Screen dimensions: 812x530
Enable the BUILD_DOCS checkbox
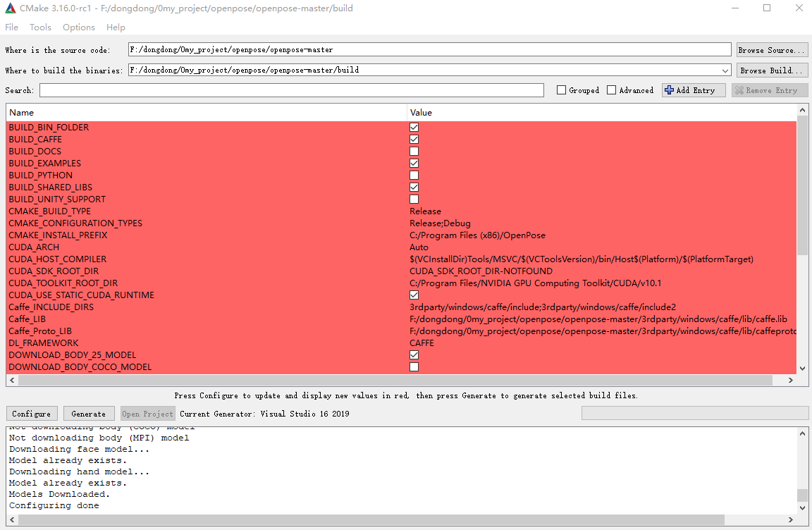click(414, 151)
